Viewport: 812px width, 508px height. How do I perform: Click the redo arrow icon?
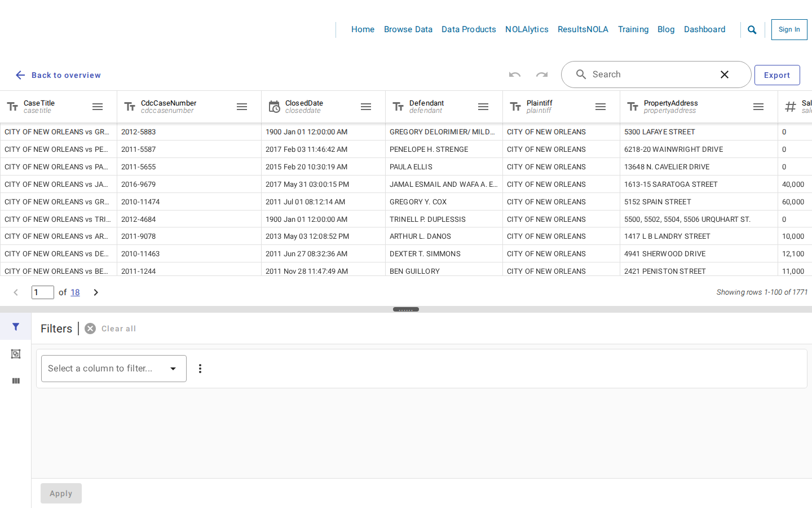pos(542,75)
